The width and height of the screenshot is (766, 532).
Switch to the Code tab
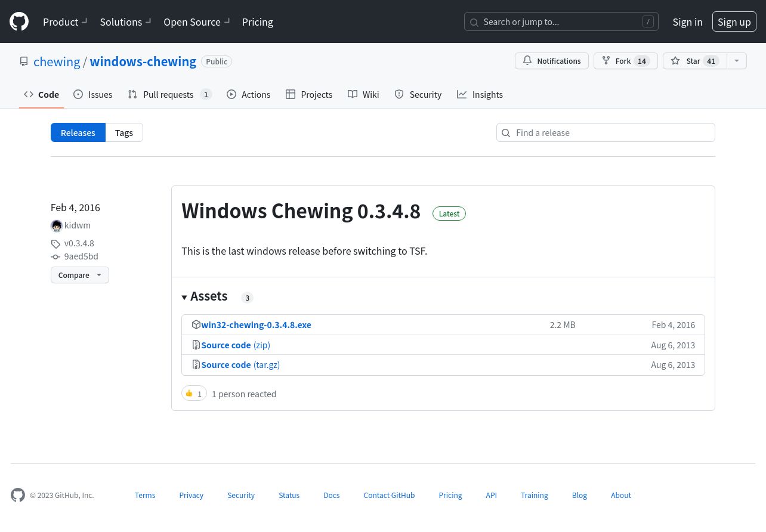pyautogui.click(x=41, y=94)
